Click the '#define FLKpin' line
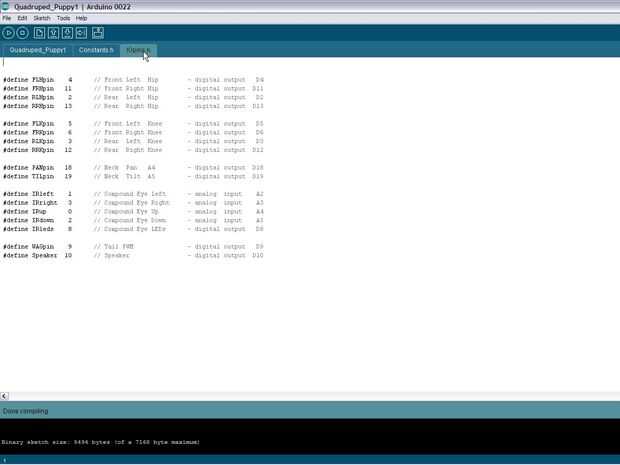The height and width of the screenshot is (465, 620). pyautogui.click(x=133, y=124)
